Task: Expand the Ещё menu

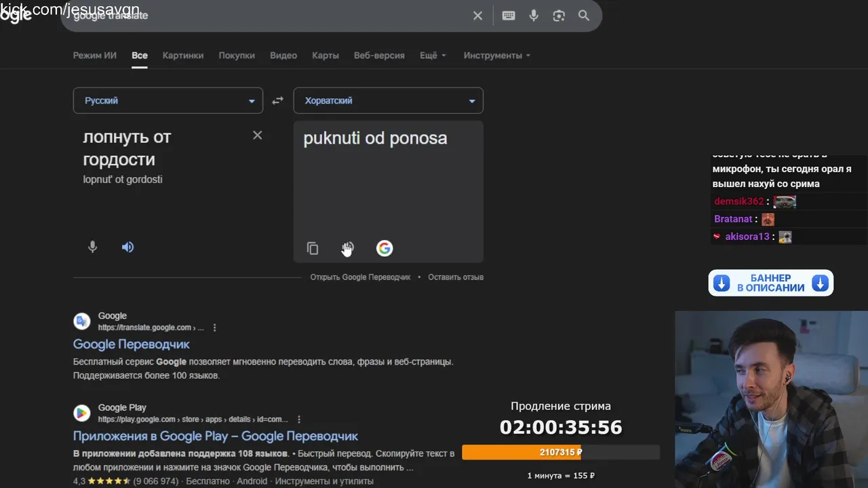Action: [x=433, y=56]
